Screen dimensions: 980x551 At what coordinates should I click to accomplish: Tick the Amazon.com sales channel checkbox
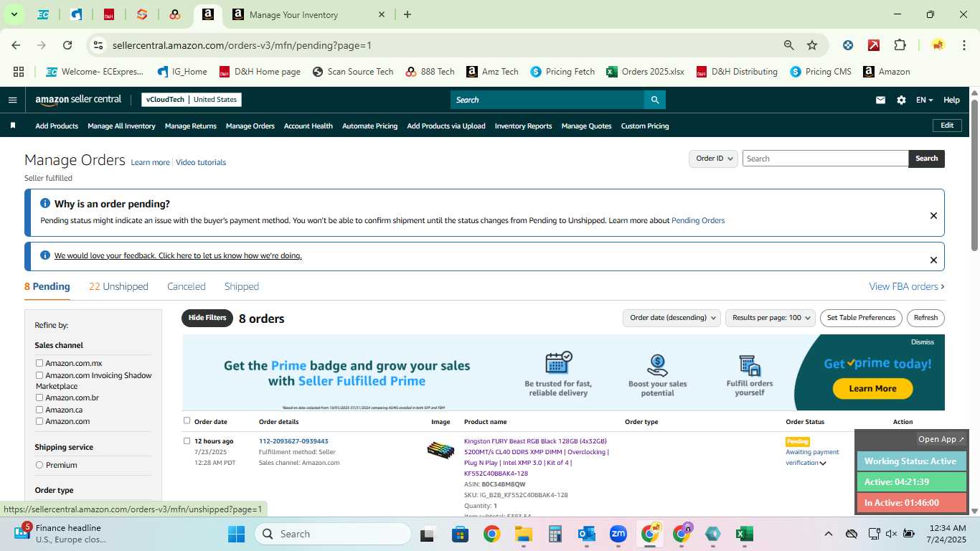[x=39, y=421]
